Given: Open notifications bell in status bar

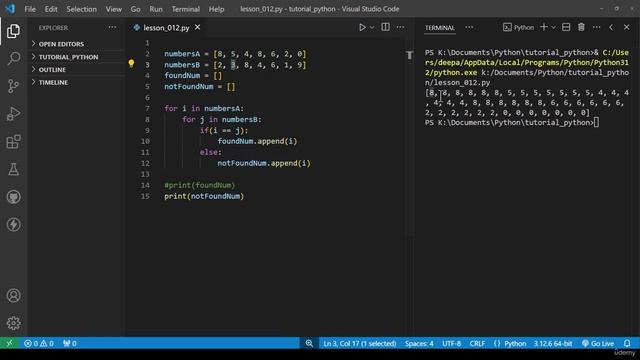Looking at the screenshot, I should coord(627,343).
